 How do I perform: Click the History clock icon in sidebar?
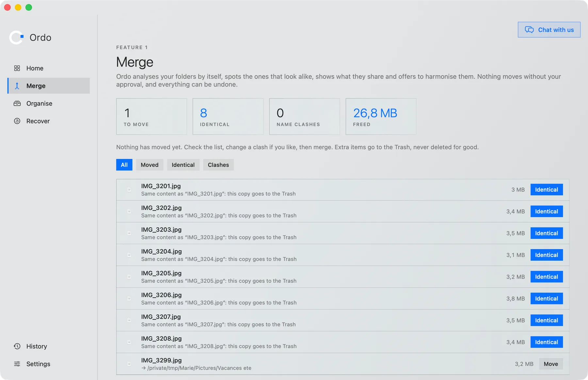(17, 346)
